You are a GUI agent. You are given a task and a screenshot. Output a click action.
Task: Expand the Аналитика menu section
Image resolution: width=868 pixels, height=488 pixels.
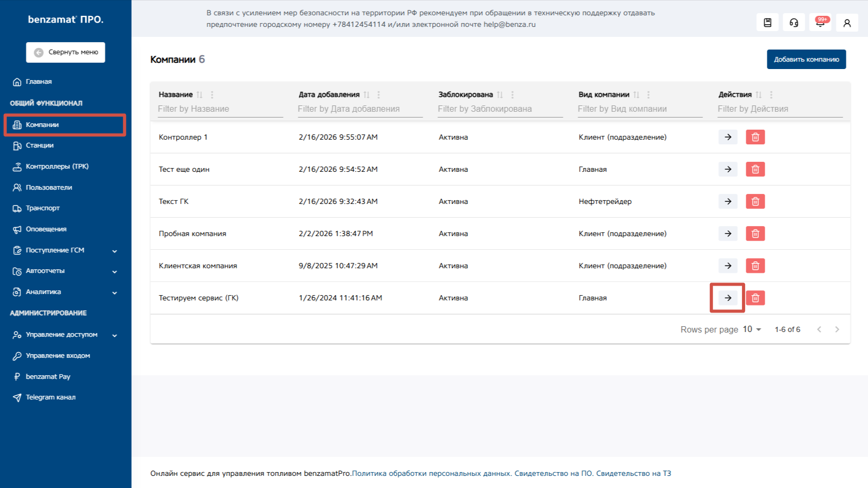coord(114,292)
